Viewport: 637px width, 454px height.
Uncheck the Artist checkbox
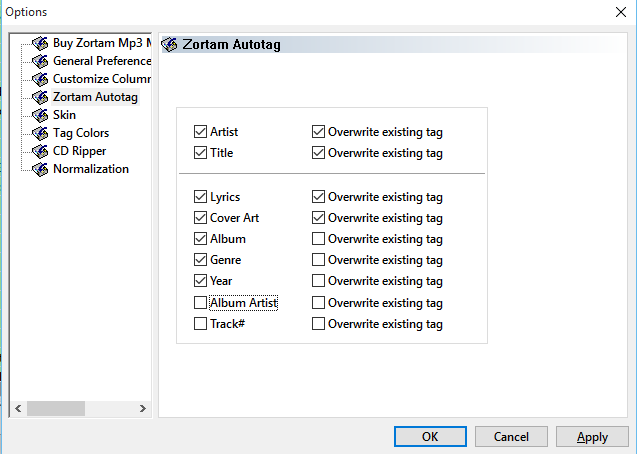[x=201, y=132]
